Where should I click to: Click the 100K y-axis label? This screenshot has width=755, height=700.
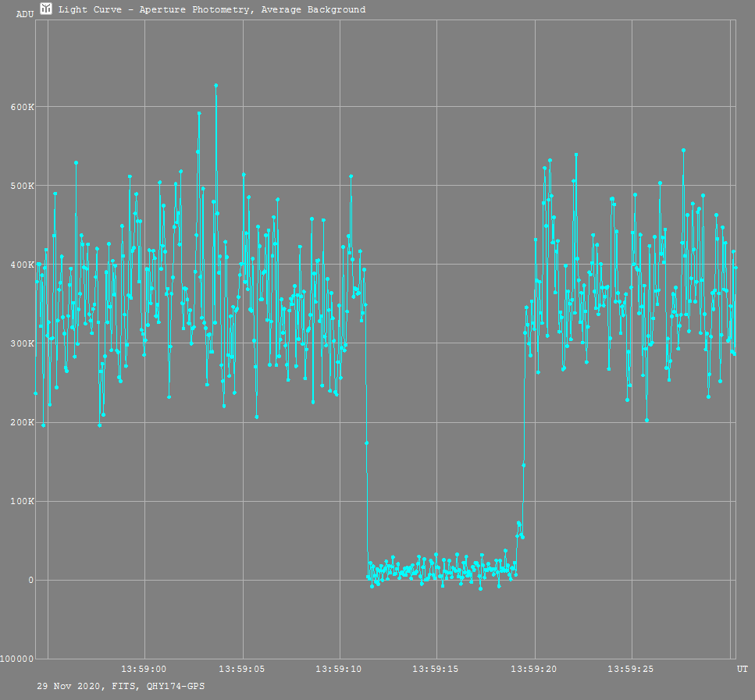pos(22,502)
